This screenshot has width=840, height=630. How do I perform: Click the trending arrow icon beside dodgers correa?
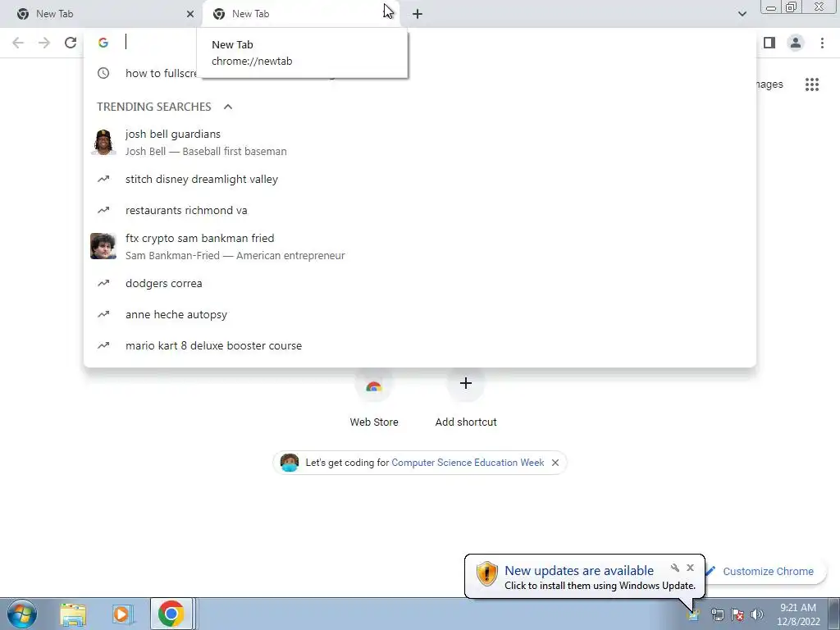(103, 283)
